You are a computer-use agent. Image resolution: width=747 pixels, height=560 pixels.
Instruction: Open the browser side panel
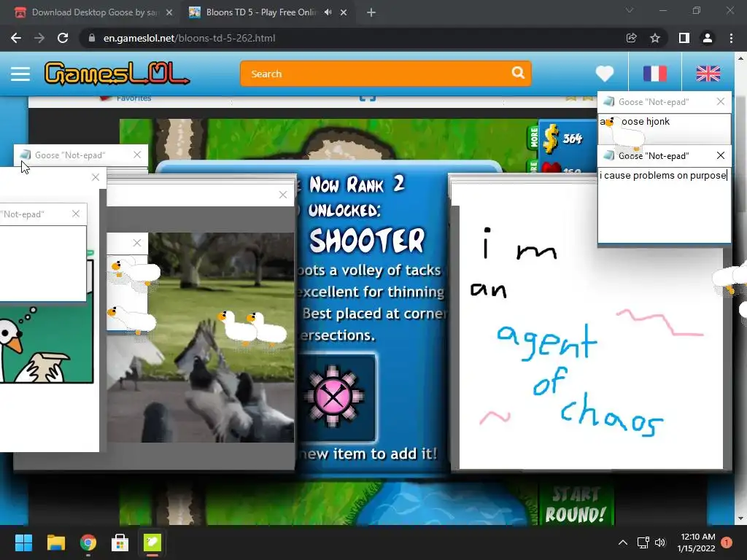(684, 38)
